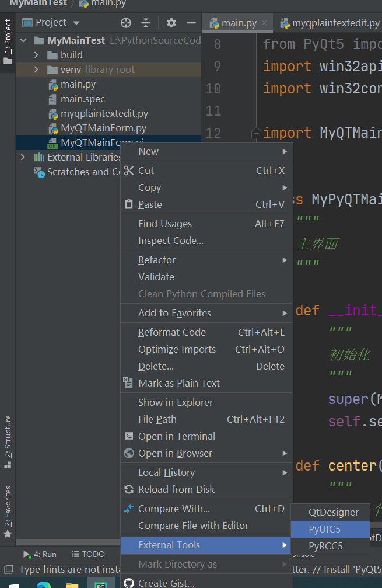Click the status bar tool windows icon
Viewport: 382px width, 588px height.
point(8,570)
